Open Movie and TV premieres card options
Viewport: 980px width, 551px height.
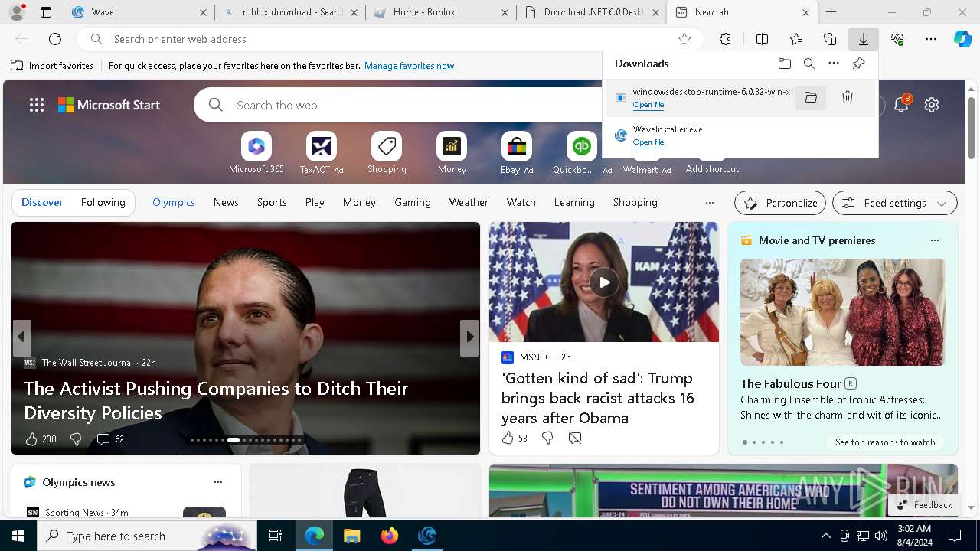coord(934,240)
